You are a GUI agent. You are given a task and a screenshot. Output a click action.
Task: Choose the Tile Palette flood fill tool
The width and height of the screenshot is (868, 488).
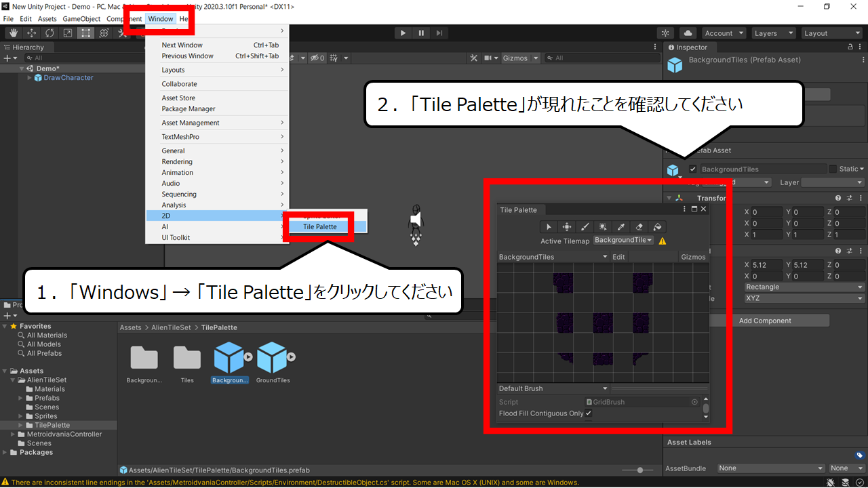(656, 227)
